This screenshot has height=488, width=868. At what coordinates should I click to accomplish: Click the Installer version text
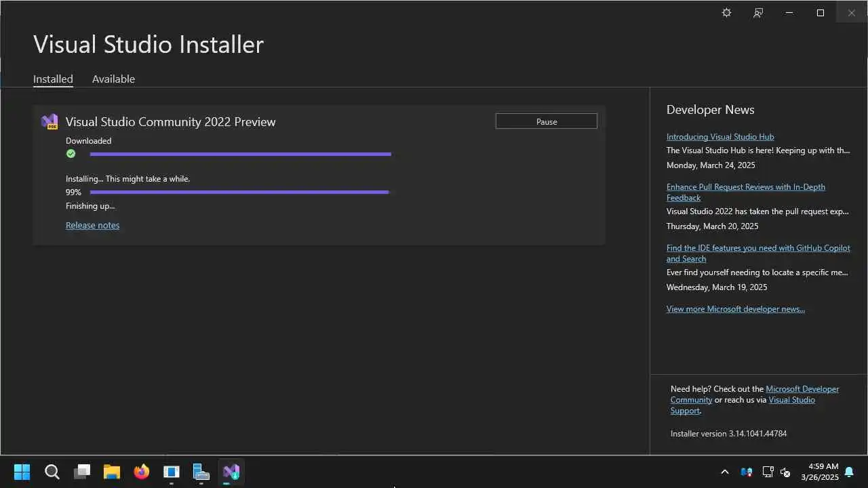[728, 433]
